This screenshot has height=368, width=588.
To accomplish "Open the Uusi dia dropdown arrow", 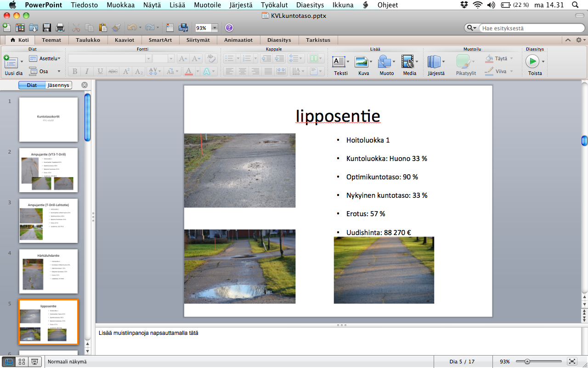I will [22, 61].
